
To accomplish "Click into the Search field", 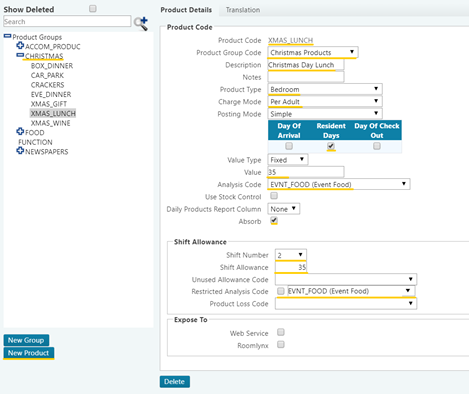I will pos(67,22).
